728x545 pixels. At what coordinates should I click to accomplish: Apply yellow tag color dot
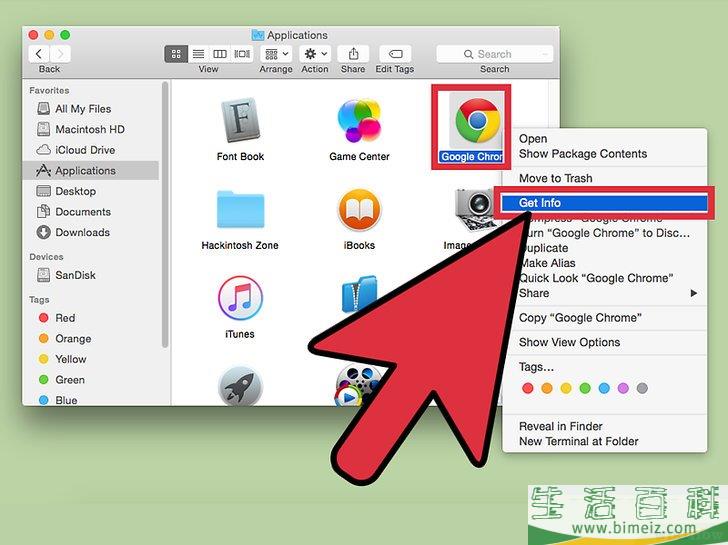[x=566, y=388]
